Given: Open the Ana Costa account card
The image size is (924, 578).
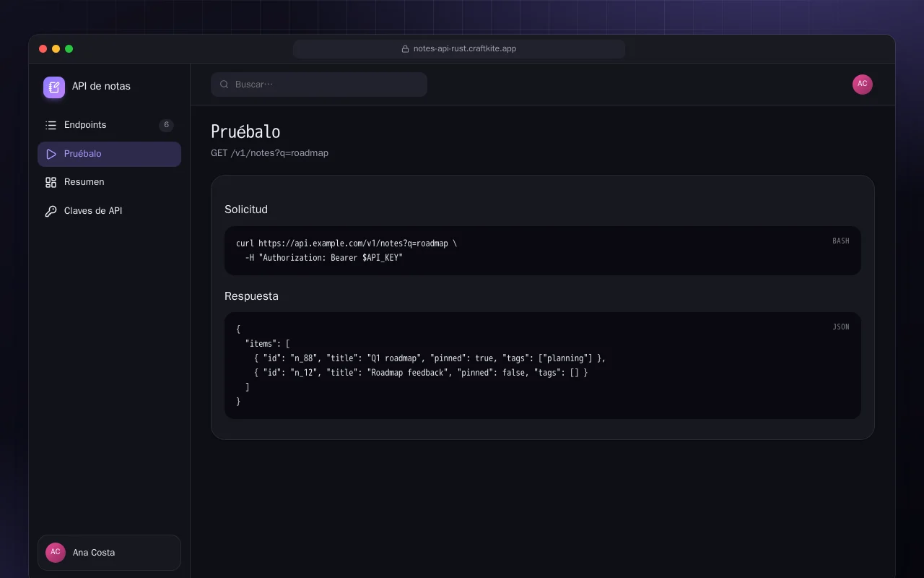Looking at the screenshot, I should 109,553.
